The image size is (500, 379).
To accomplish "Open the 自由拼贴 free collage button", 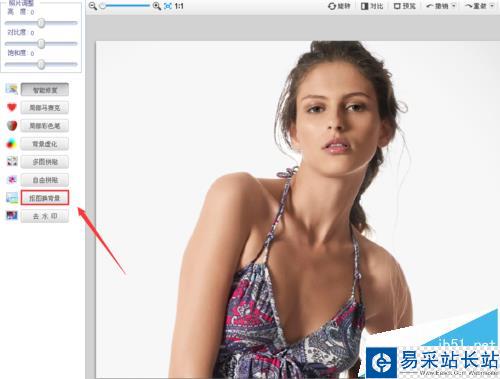I will (x=45, y=180).
